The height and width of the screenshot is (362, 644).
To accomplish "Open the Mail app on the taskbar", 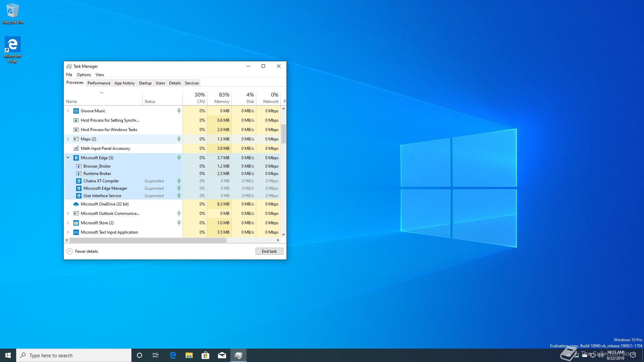I will [x=222, y=355].
